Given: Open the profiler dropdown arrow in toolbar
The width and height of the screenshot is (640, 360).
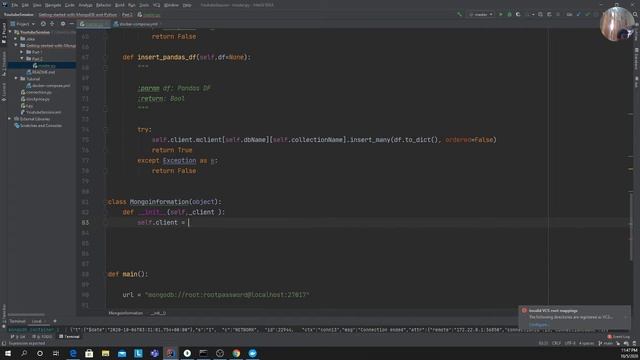Looking at the screenshot, I should tap(532, 14).
